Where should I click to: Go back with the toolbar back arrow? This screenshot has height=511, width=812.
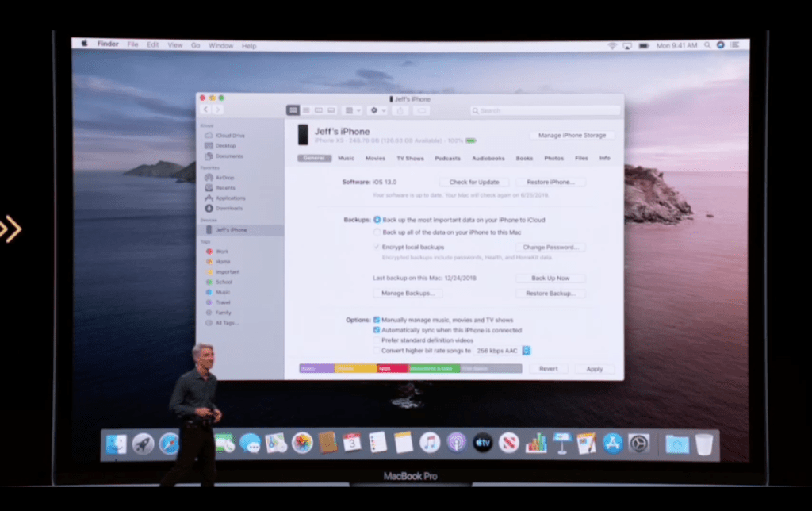pos(206,109)
